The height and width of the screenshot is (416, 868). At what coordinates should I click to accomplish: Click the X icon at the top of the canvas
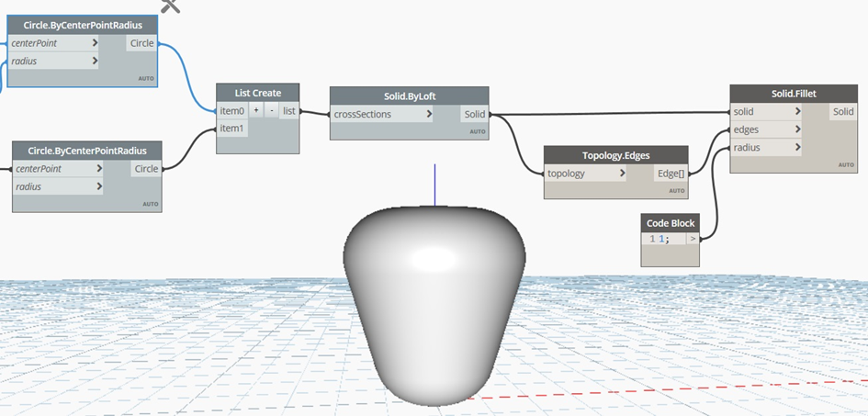click(x=170, y=6)
